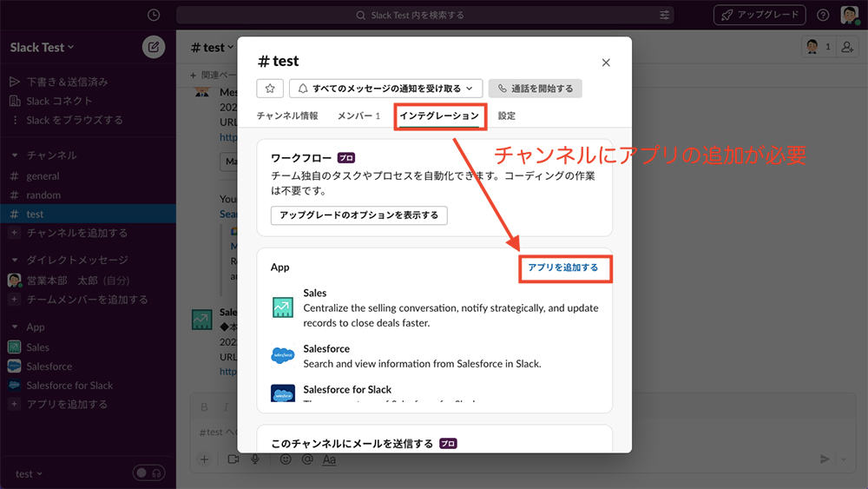Start a video clip with camera icon

(x=233, y=459)
